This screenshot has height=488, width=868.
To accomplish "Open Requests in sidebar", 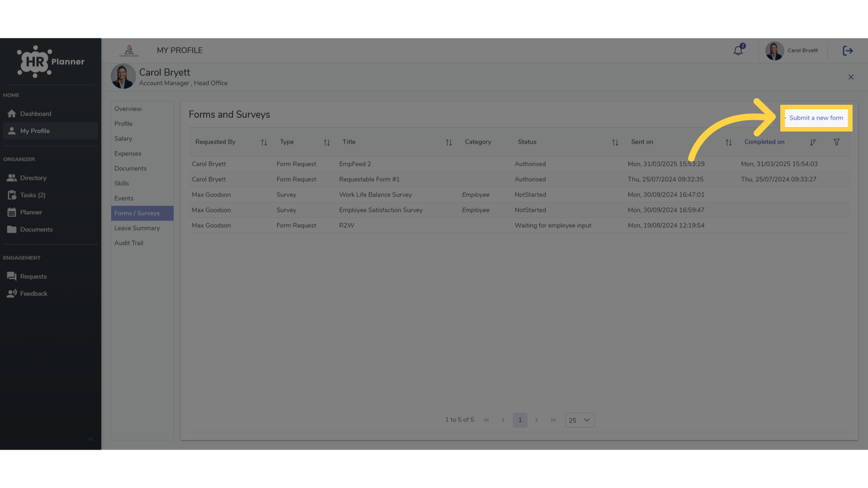I will pos(50,277).
